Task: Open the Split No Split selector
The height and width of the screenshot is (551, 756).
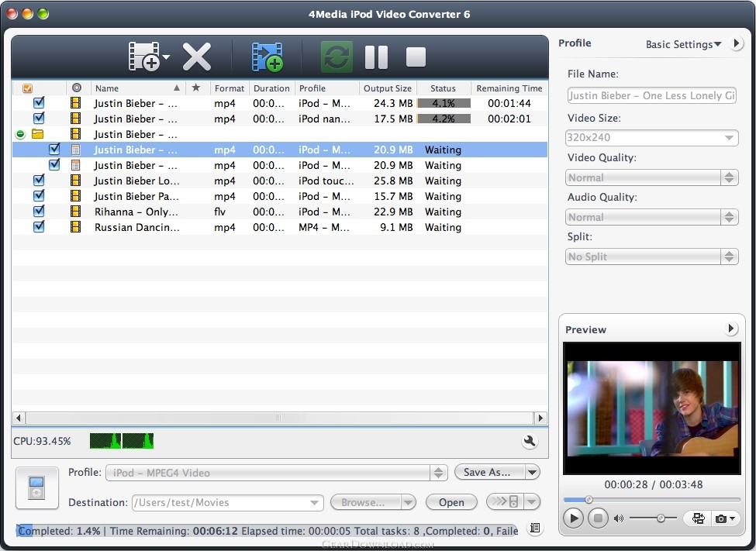Action: click(651, 257)
